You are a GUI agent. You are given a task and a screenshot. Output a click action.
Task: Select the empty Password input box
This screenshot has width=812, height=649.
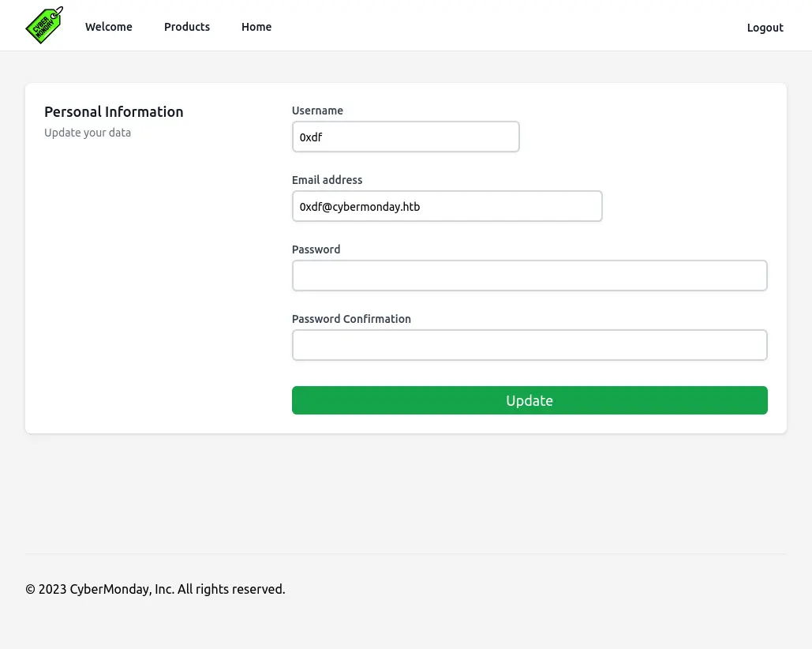click(529, 276)
